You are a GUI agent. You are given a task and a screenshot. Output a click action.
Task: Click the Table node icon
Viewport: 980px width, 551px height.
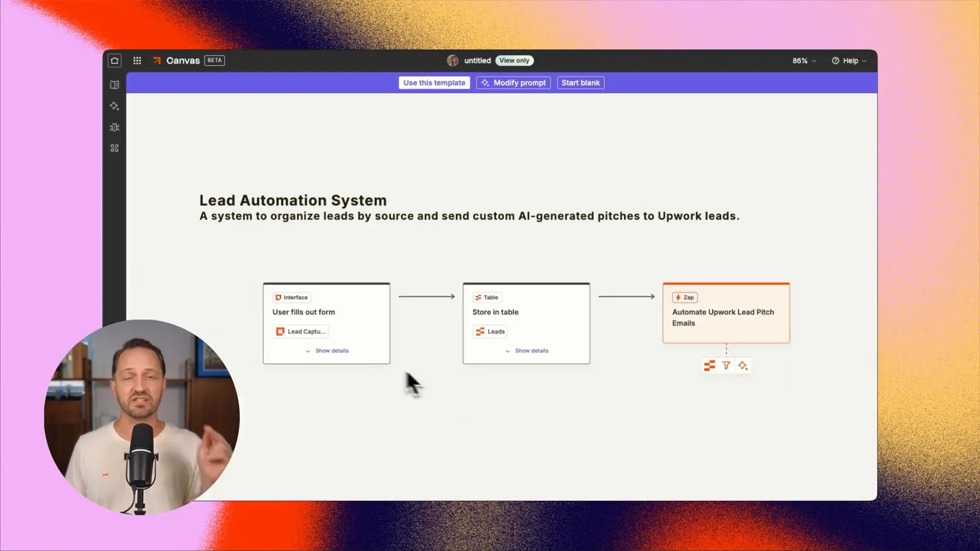click(479, 297)
